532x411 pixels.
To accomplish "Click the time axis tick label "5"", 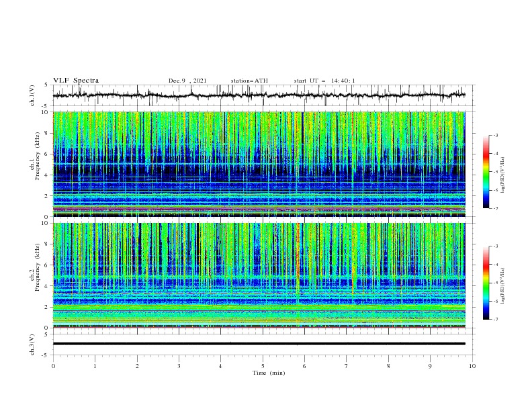I will (263, 366).
